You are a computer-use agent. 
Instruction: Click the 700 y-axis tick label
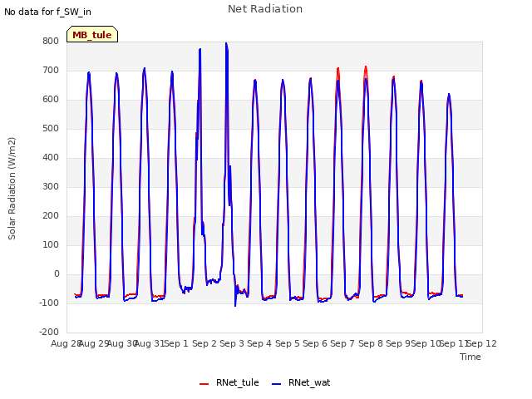51,70
